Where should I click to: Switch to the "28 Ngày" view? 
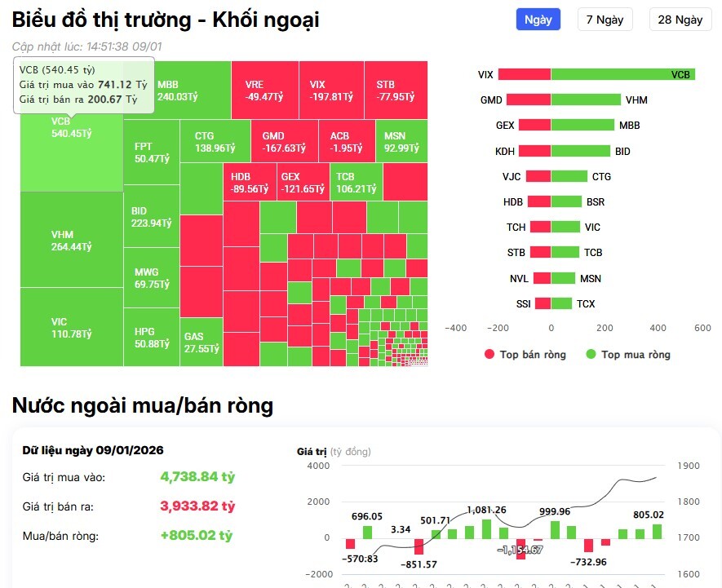(680, 20)
